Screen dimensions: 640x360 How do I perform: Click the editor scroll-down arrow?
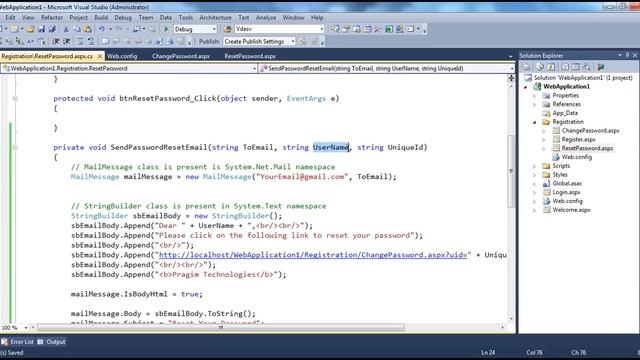point(511,319)
